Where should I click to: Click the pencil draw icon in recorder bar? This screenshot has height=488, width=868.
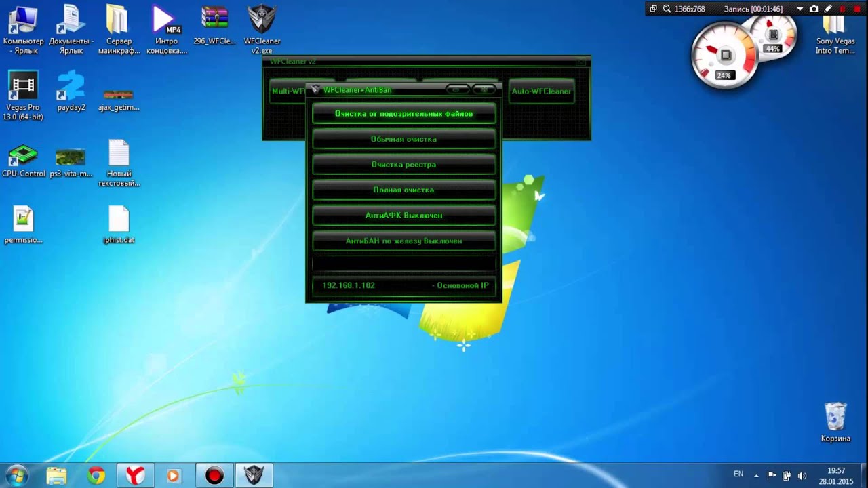click(x=828, y=9)
